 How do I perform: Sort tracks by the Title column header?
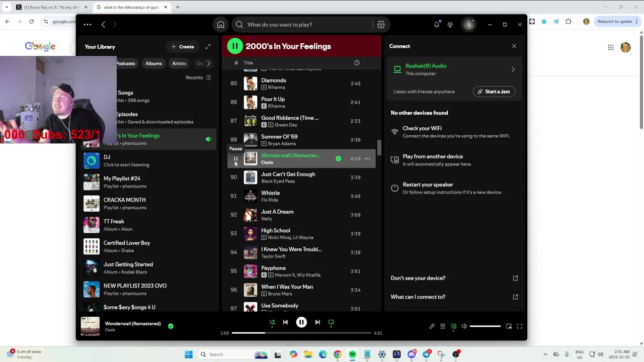pyautogui.click(x=248, y=63)
